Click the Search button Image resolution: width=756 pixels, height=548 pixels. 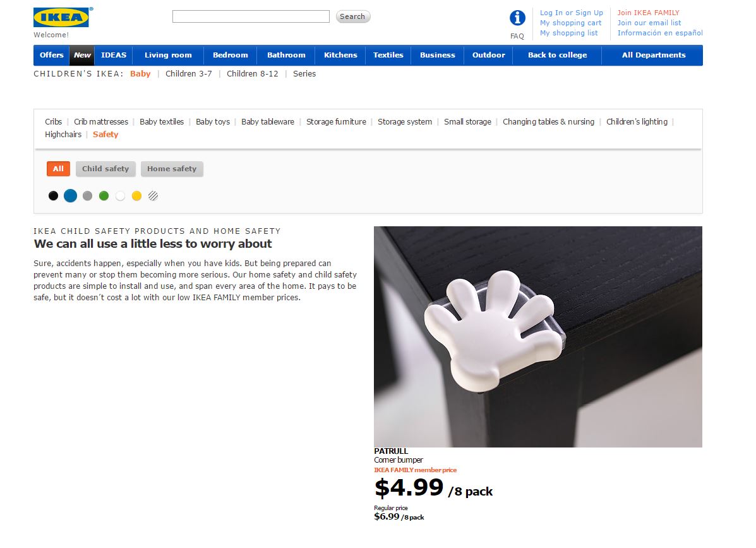click(352, 16)
